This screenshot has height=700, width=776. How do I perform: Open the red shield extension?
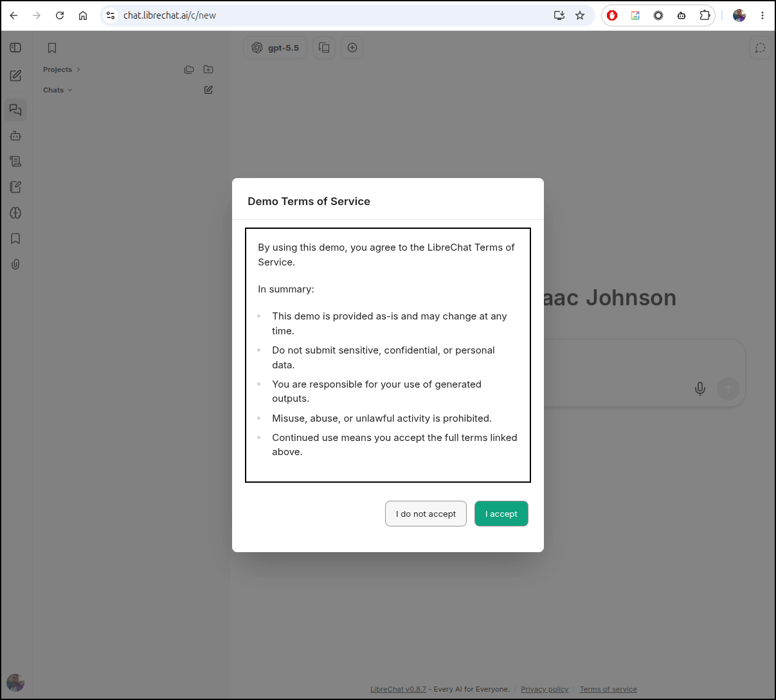[612, 15]
